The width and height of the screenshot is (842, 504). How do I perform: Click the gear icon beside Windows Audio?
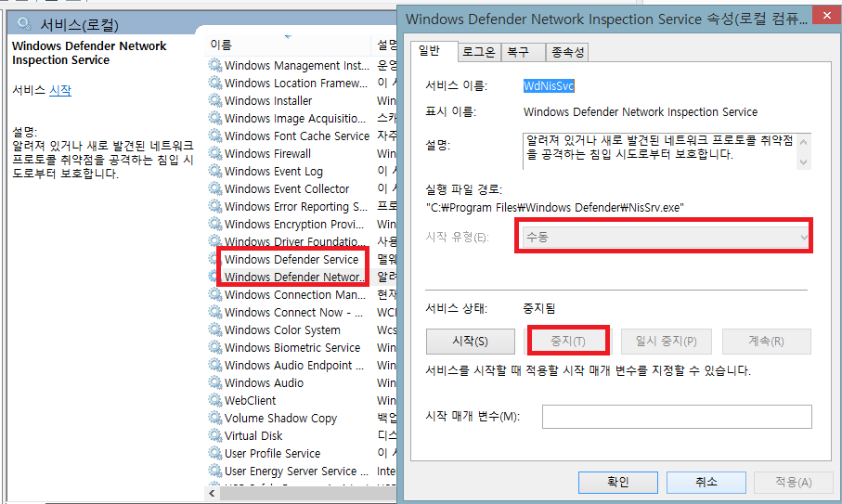(x=215, y=382)
